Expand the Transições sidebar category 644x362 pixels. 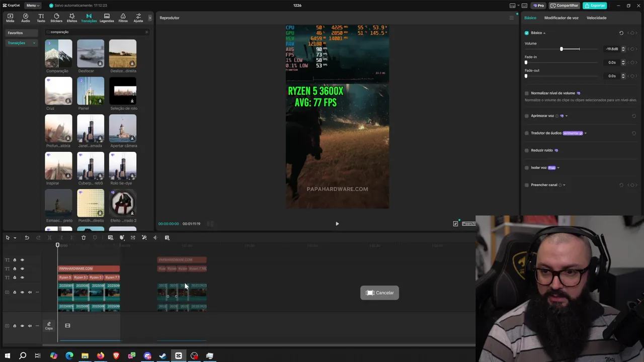coord(34,43)
